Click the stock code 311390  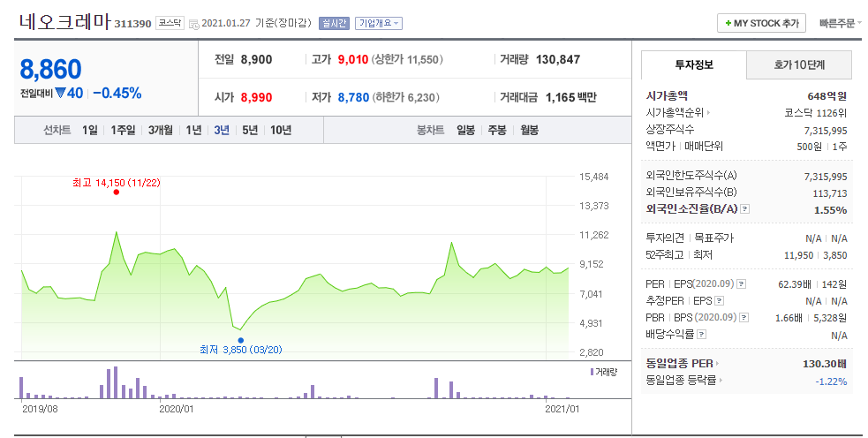132,24
